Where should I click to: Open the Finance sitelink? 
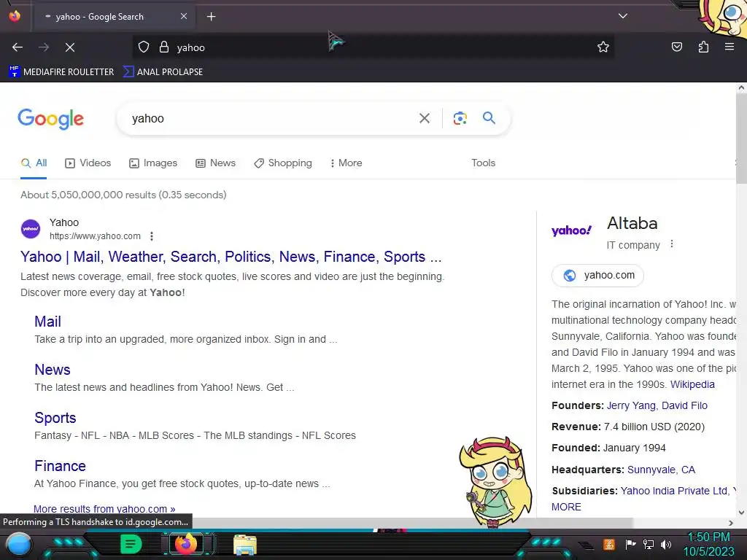[x=60, y=466]
